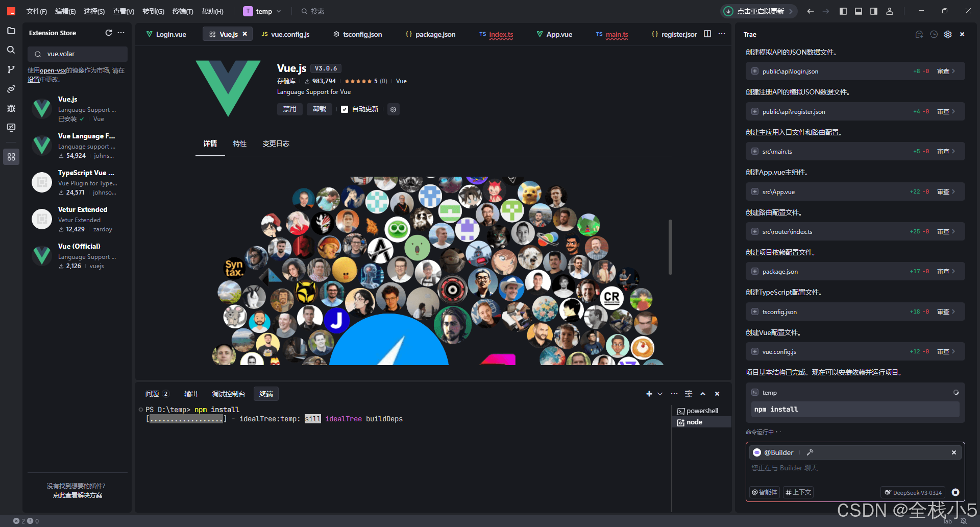Open the Search icon in activity bar
980x527 pixels.
click(x=11, y=50)
